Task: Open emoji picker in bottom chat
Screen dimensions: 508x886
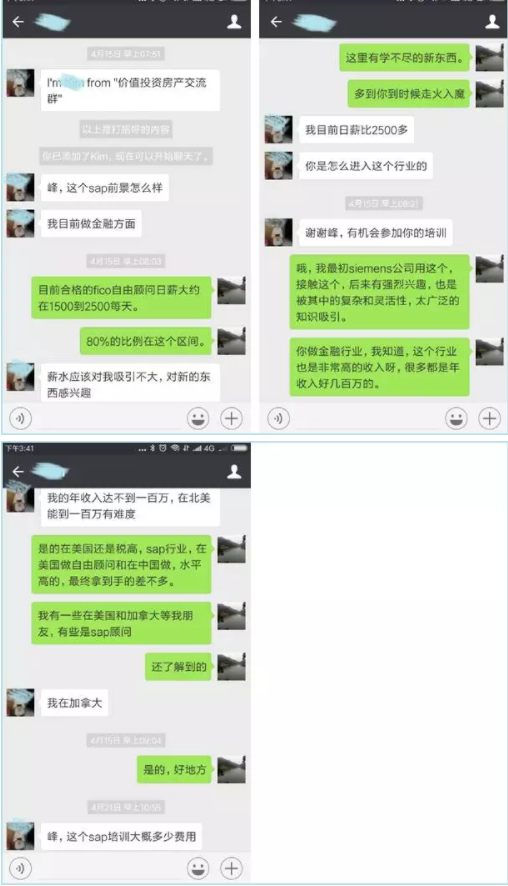Action: click(x=198, y=868)
